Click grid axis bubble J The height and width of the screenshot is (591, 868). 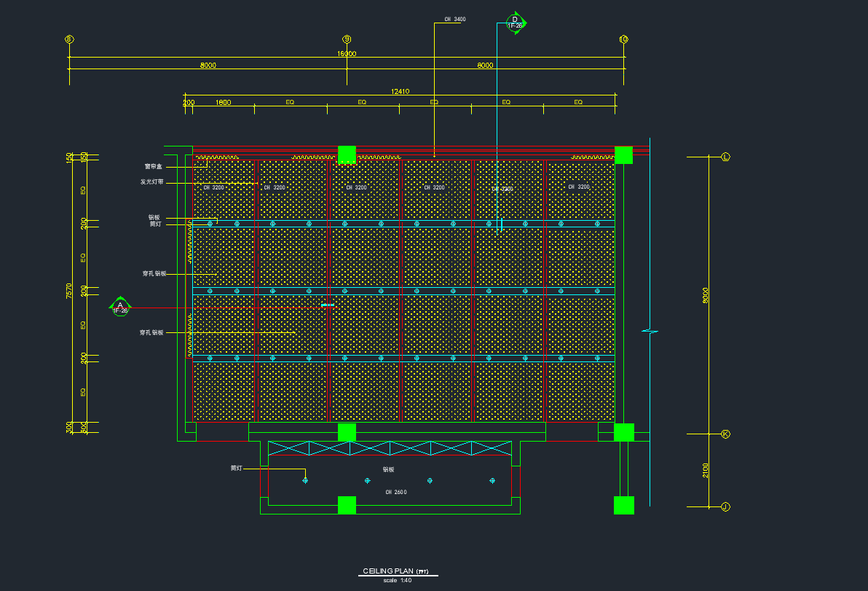[x=725, y=506]
